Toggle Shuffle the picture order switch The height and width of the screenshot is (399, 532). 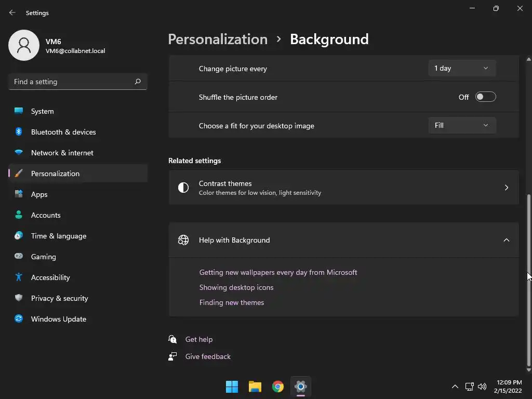pos(485,97)
